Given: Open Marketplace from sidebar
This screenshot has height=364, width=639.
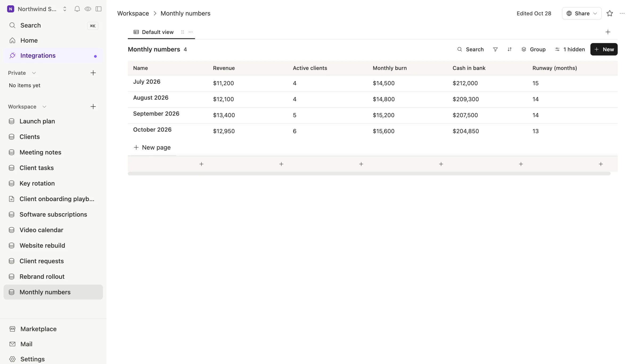Looking at the screenshot, I should pos(53,329).
